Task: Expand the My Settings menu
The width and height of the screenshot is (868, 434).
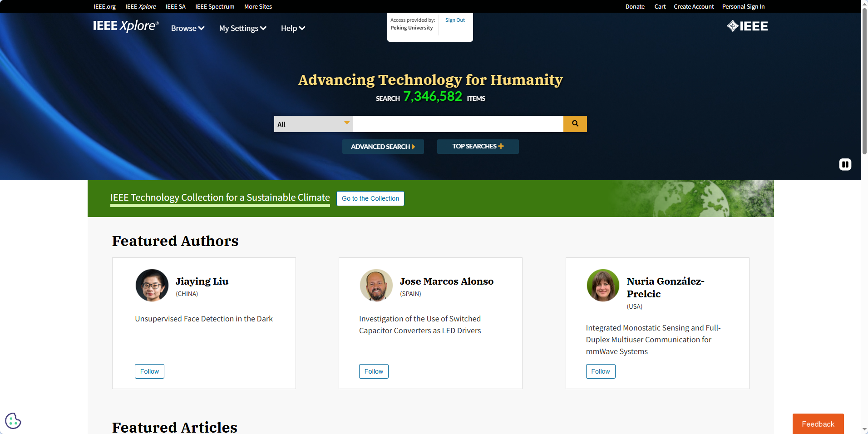Action: click(x=242, y=28)
